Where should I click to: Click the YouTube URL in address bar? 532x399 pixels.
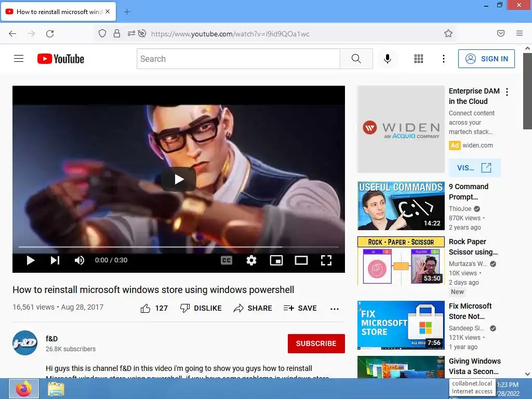pyautogui.click(x=230, y=34)
